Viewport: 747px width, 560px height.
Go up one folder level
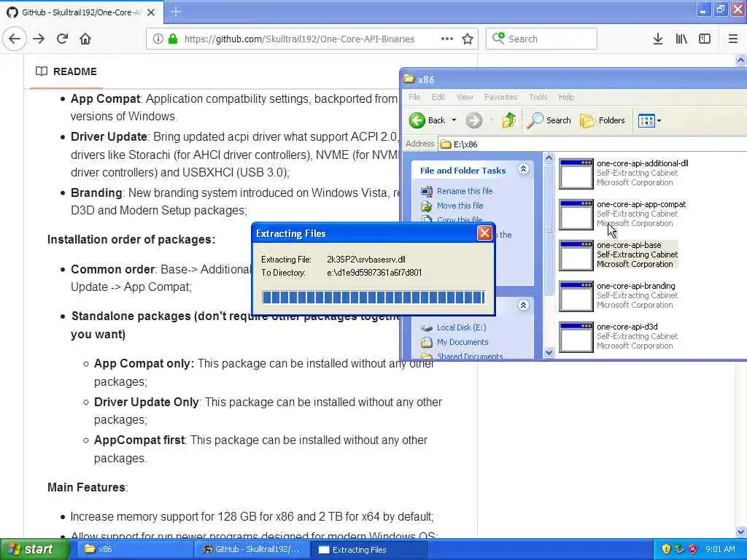point(508,120)
